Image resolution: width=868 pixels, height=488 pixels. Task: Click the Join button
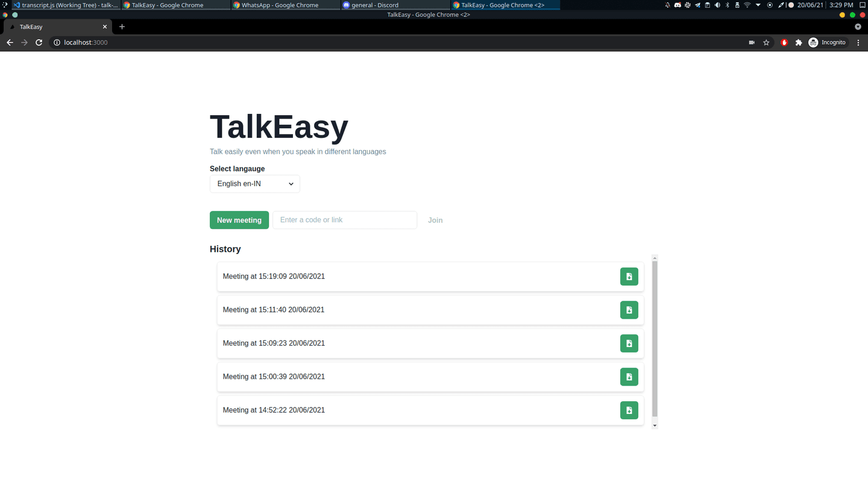tap(435, 220)
